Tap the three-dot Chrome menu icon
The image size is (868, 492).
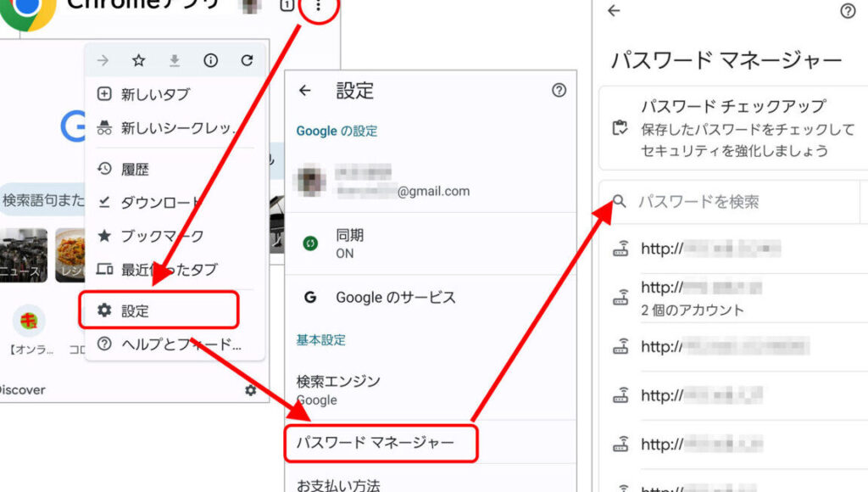[319, 7]
